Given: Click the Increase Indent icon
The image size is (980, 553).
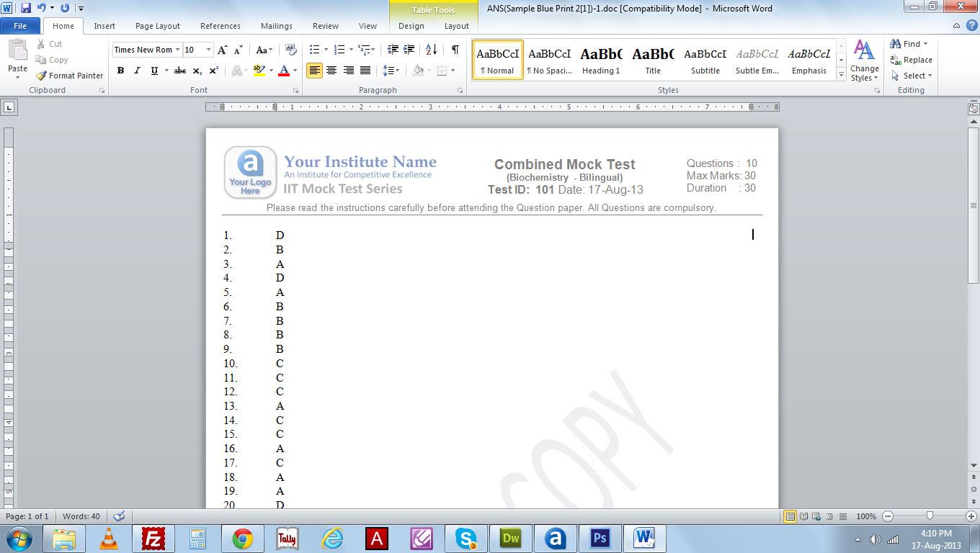Looking at the screenshot, I should click(x=409, y=50).
